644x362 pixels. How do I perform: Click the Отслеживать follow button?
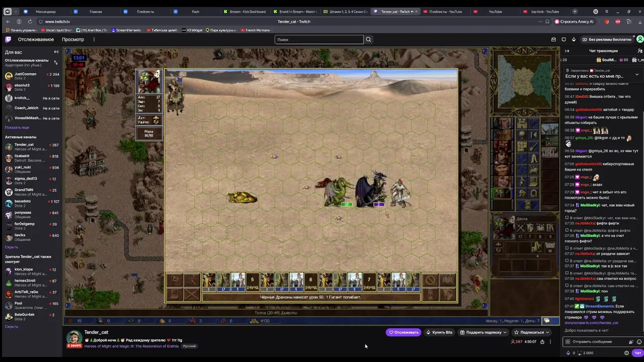(x=404, y=332)
